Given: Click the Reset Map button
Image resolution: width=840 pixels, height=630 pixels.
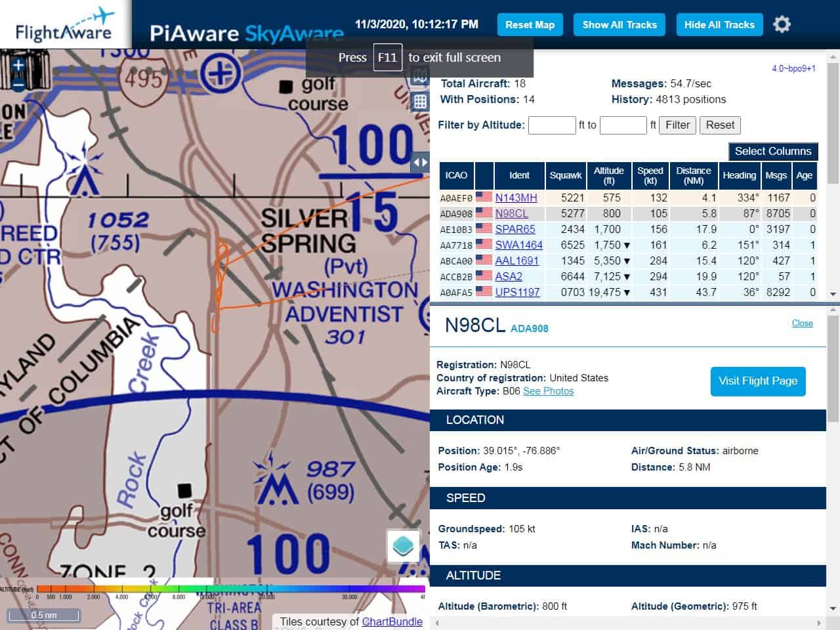Looking at the screenshot, I should point(530,24).
